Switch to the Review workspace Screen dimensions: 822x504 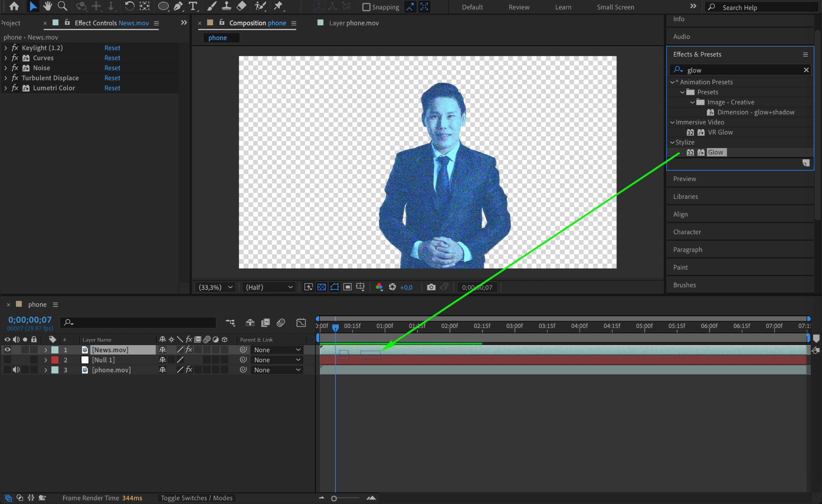tap(519, 7)
